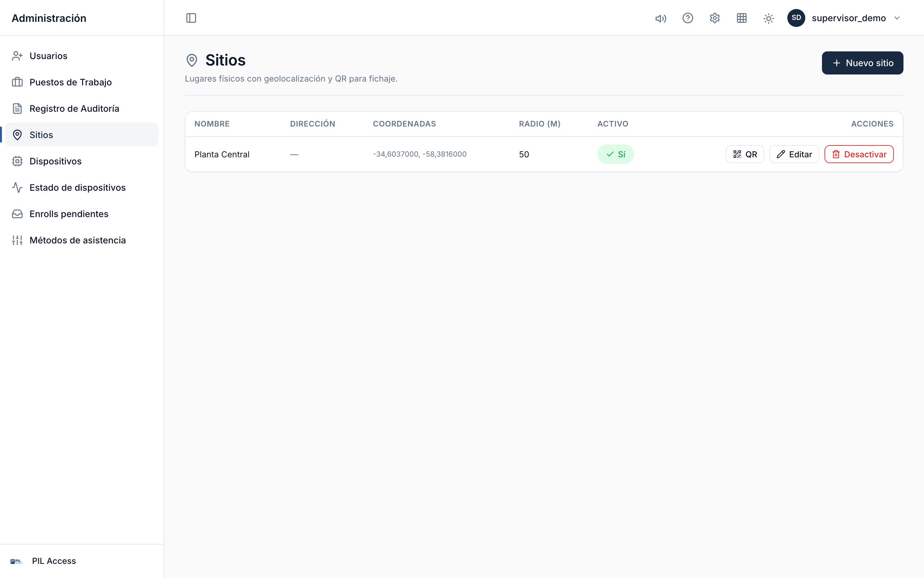Click the Usuarios user-plus icon
This screenshot has height=578, width=924.
click(x=17, y=56)
